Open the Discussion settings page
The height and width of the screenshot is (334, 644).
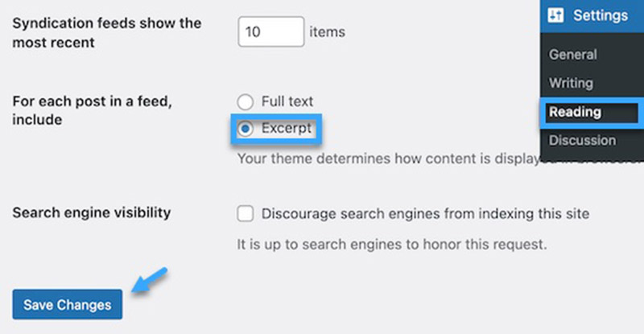582,141
